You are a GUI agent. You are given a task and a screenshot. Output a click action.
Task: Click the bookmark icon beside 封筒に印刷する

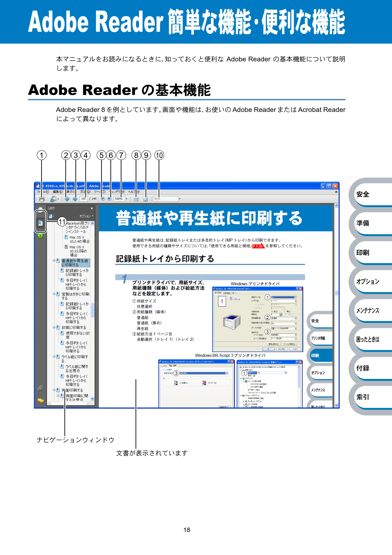point(58,328)
